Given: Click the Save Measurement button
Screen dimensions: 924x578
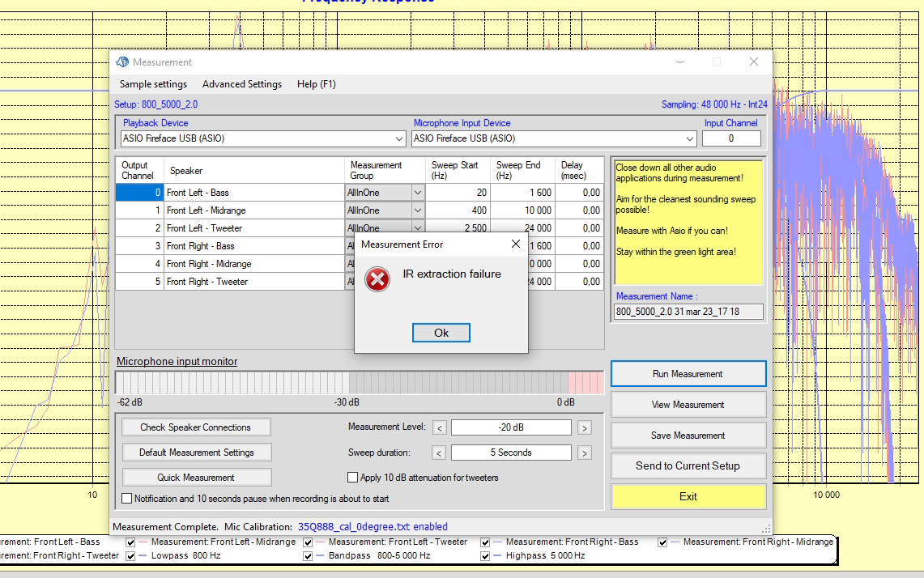Looking at the screenshot, I should (x=688, y=436).
